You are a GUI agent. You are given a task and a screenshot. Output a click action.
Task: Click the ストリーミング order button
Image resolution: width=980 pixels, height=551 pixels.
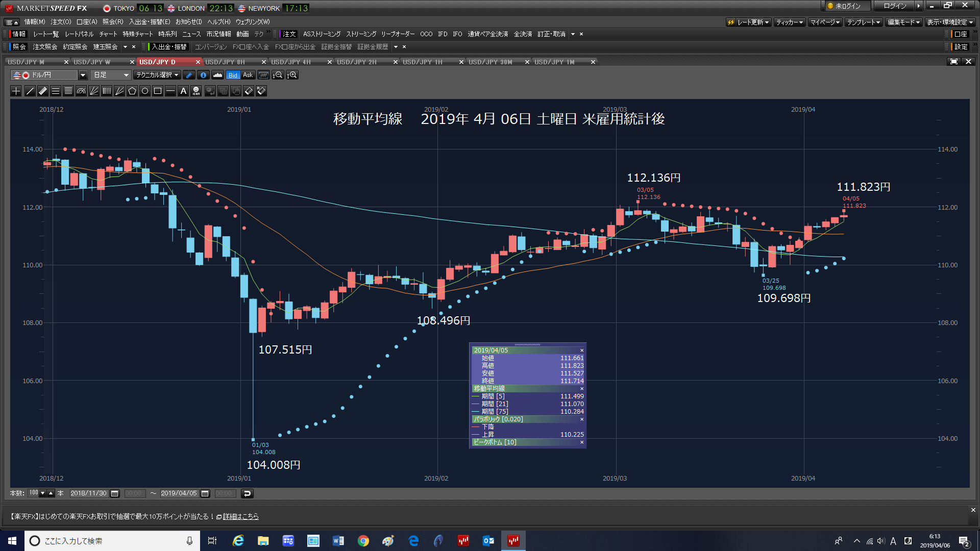point(361,34)
